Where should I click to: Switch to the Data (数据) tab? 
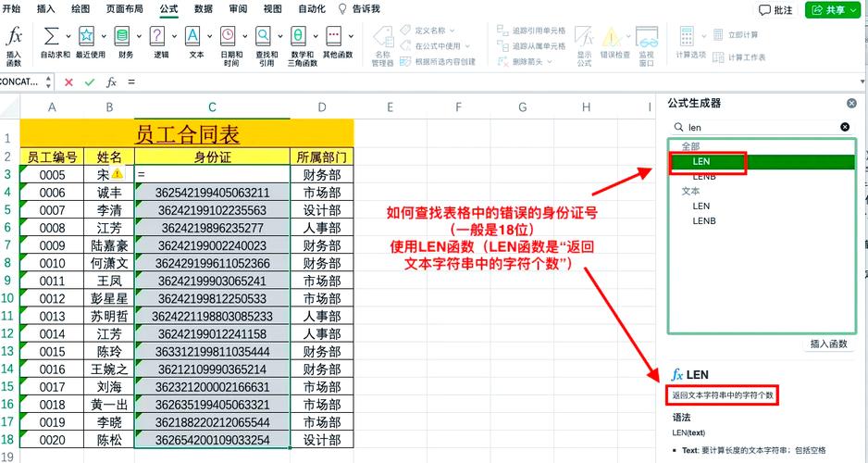click(x=204, y=9)
